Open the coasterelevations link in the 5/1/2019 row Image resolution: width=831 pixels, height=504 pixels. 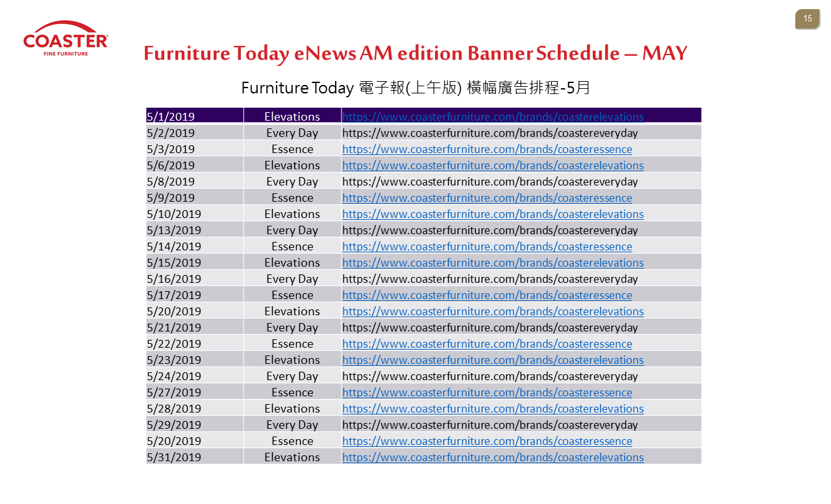pos(493,117)
